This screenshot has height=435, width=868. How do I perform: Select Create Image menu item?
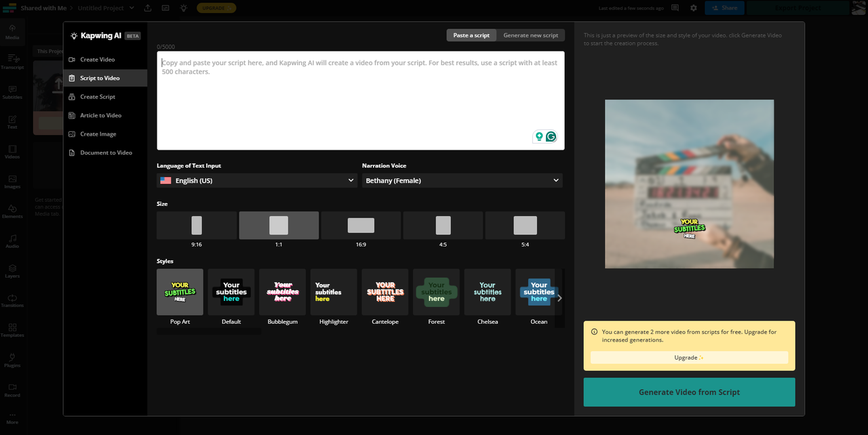tap(105, 134)
